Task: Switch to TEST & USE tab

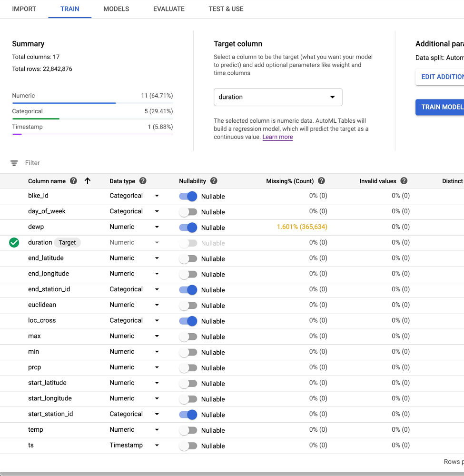Action: coord(226,9)
